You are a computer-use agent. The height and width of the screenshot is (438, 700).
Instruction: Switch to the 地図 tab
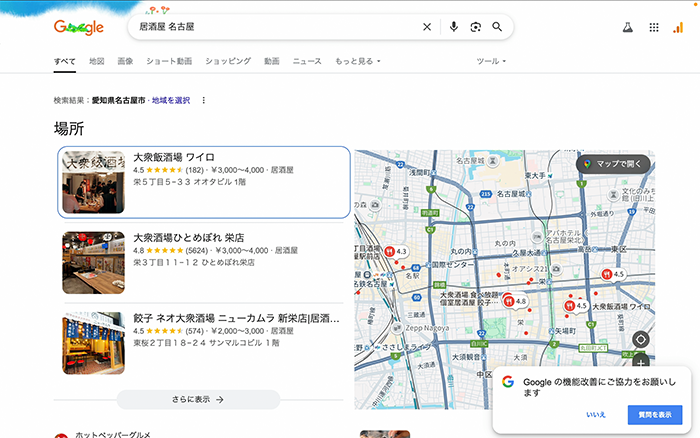coord(96,61)
